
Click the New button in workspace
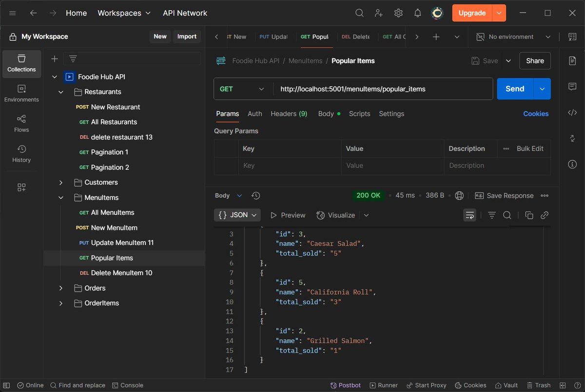(160, 37)
